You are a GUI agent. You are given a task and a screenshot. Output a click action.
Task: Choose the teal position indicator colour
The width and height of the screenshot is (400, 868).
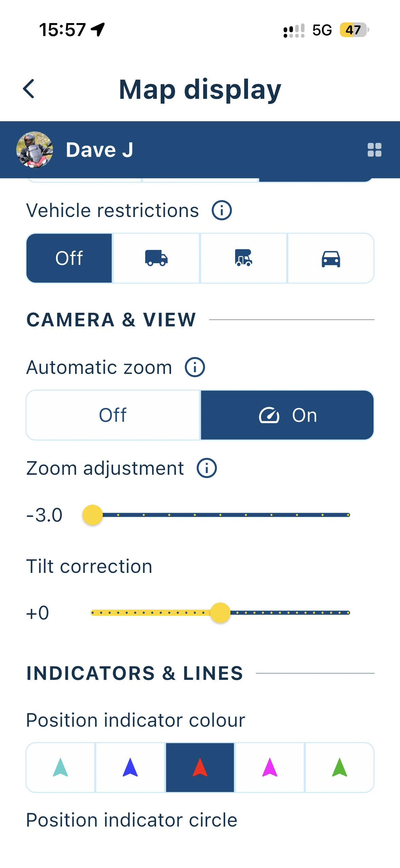[x=61, y=767]
